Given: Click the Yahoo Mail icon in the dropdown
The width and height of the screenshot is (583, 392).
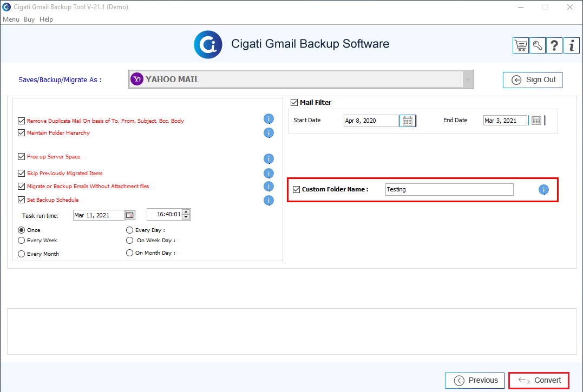Looking at the screenshot, I should (137, 79).
